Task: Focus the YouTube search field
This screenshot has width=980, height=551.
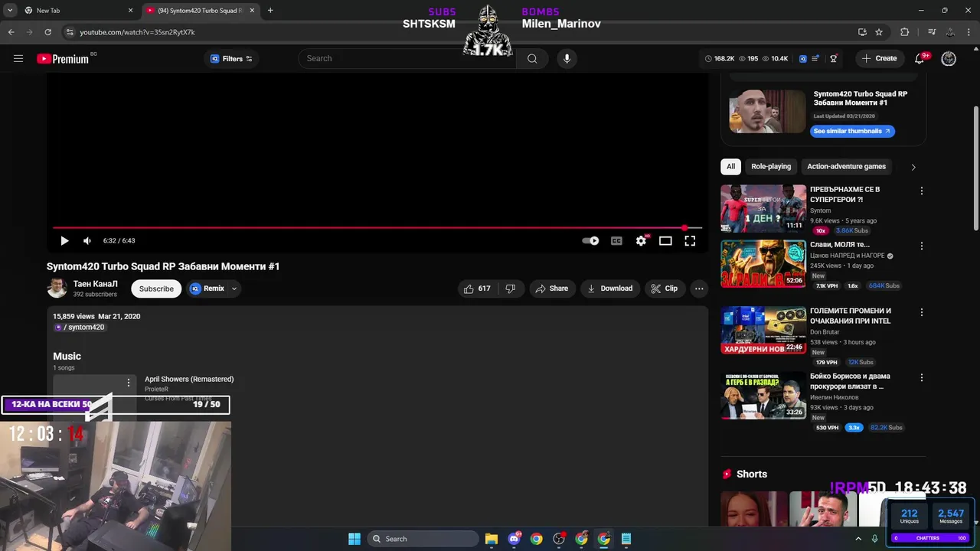Action: 406,58
